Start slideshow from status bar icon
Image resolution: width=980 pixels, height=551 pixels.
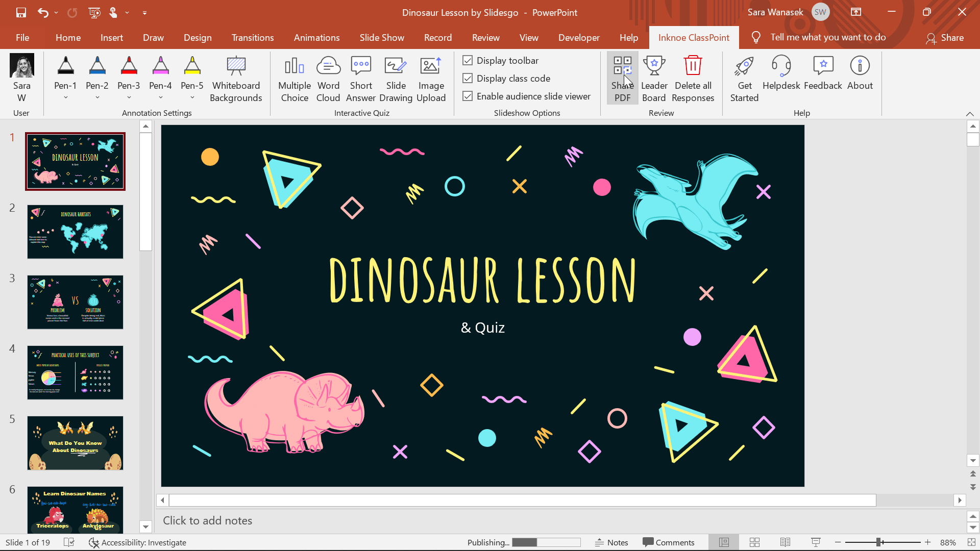pos(816,542)
